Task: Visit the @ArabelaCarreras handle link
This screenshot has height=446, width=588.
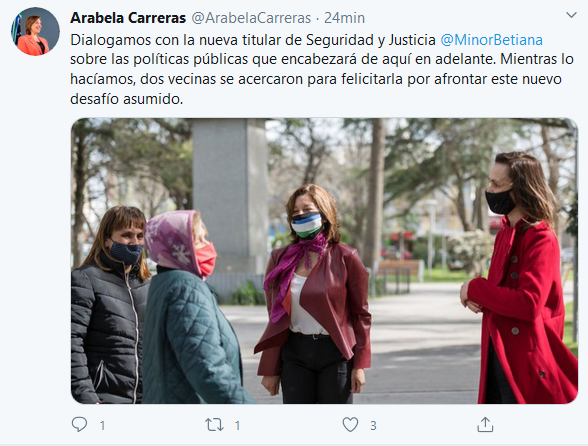Action: [251, 18]
